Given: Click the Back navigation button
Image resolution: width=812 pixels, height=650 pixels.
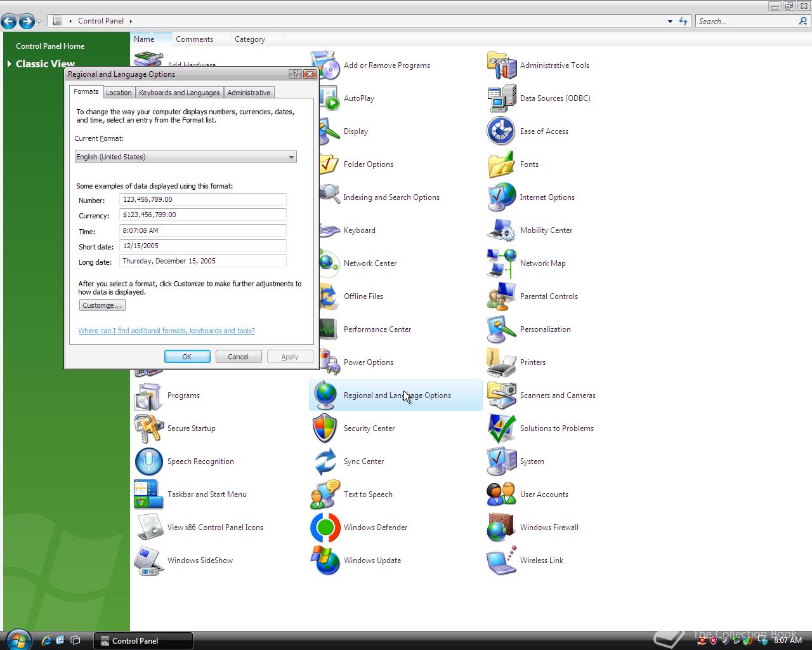Looking at the screenshot, I should 9,22.
